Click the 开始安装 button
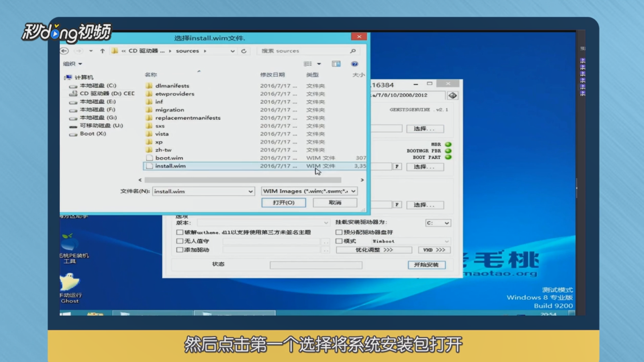The width and height of the screenshot is (644, 362). [x=426, y=265]
